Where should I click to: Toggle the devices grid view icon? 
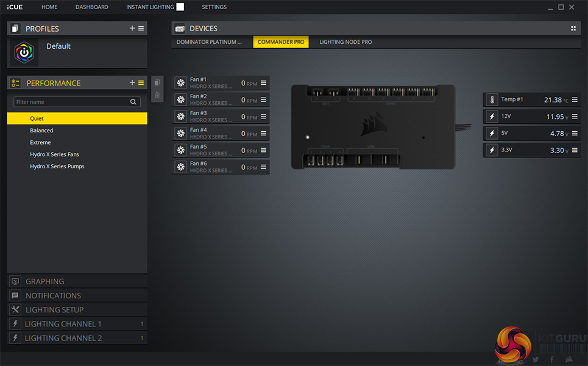[x=573, y=28]
